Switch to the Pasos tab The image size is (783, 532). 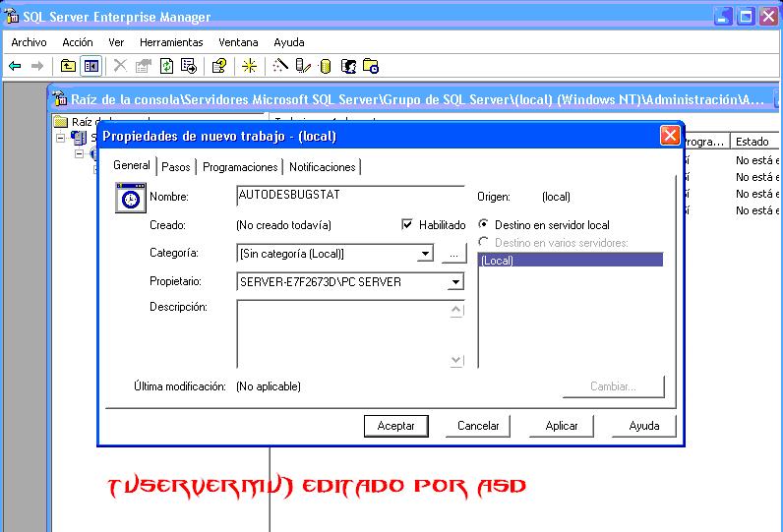(x=176, y=167)
